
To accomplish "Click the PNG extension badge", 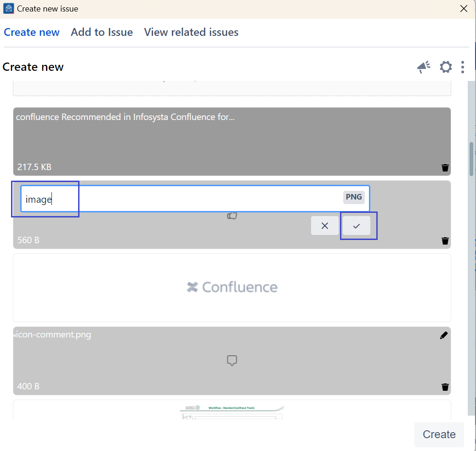I will coord(354,197).
